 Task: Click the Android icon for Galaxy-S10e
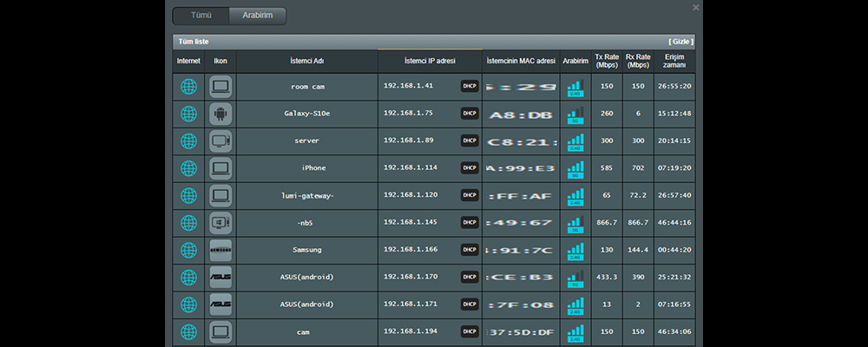(220, 114)
